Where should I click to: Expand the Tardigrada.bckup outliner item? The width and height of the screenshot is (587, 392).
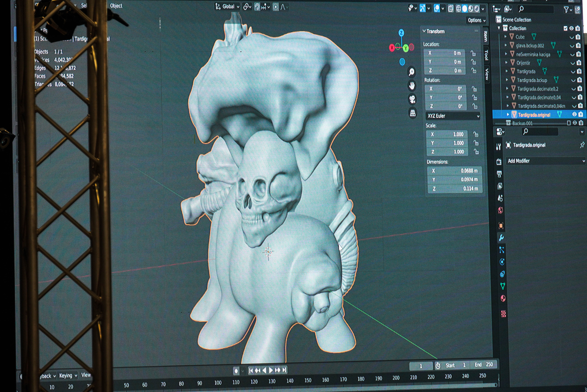pyautogui.click(x=507, y=80)
